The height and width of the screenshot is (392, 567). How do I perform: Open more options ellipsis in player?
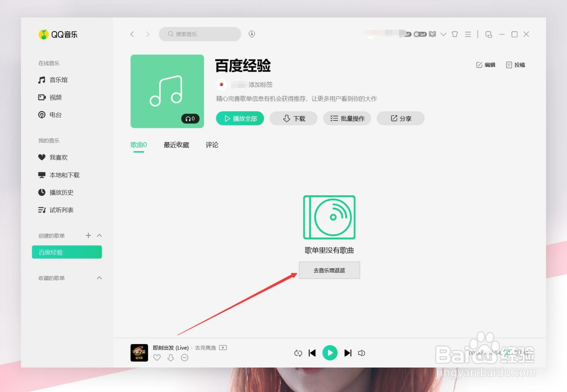coord(185,358)
